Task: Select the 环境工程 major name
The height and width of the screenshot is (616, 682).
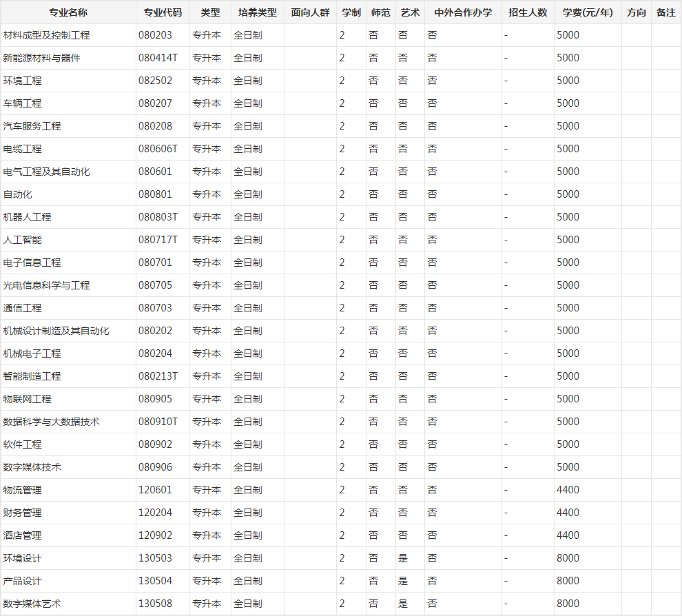Action: coord(22,81)
